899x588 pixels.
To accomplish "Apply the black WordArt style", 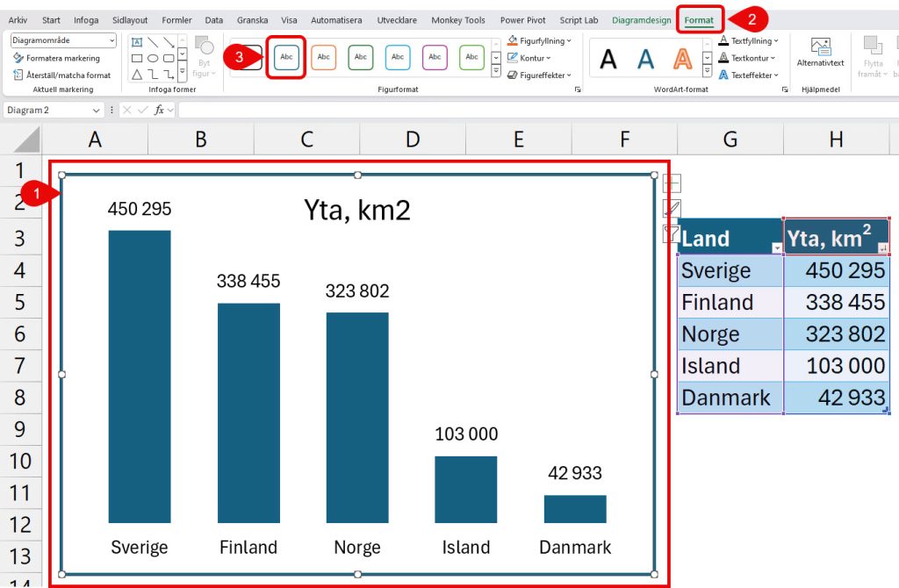I will [608, 59].
